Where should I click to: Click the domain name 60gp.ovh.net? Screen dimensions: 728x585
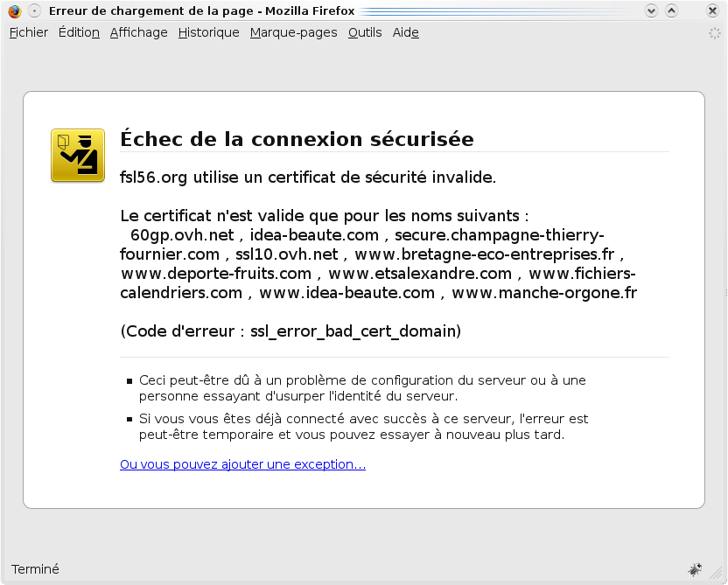[182, 235]
